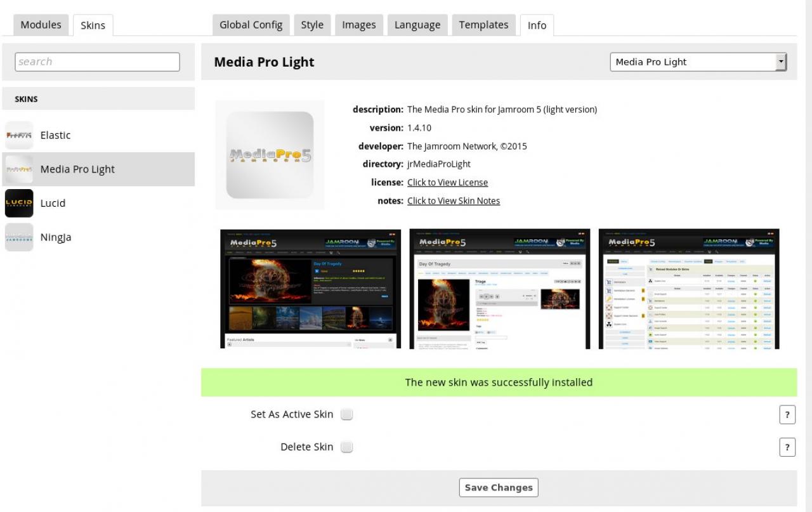Click the large MediaPro5 skin logo
812x512 pixels.
pos(270,155)
